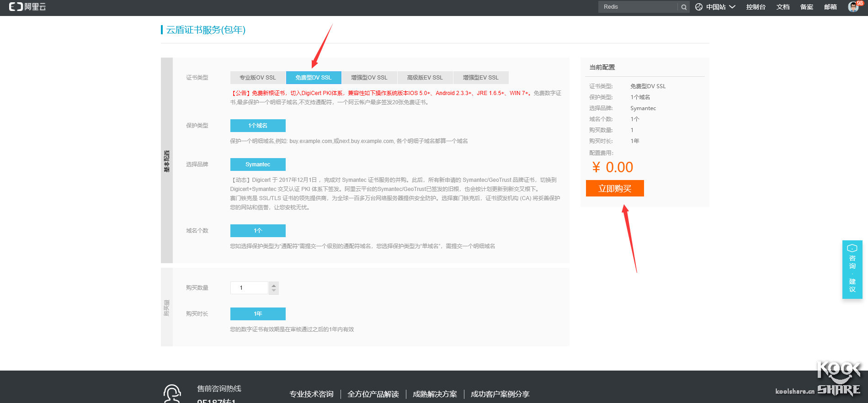Increase purchase quantity with up arrow
This screenshot has height=403, width=868.
(x=274, y=285)
